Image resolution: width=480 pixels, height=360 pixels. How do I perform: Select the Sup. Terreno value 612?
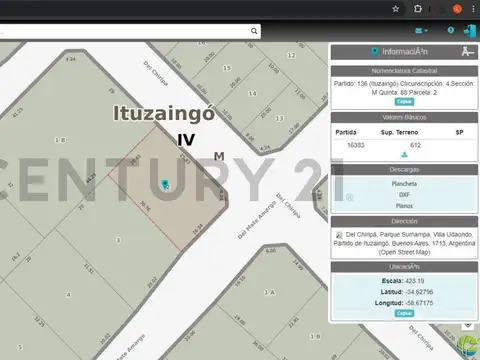(x=415, y=145)
